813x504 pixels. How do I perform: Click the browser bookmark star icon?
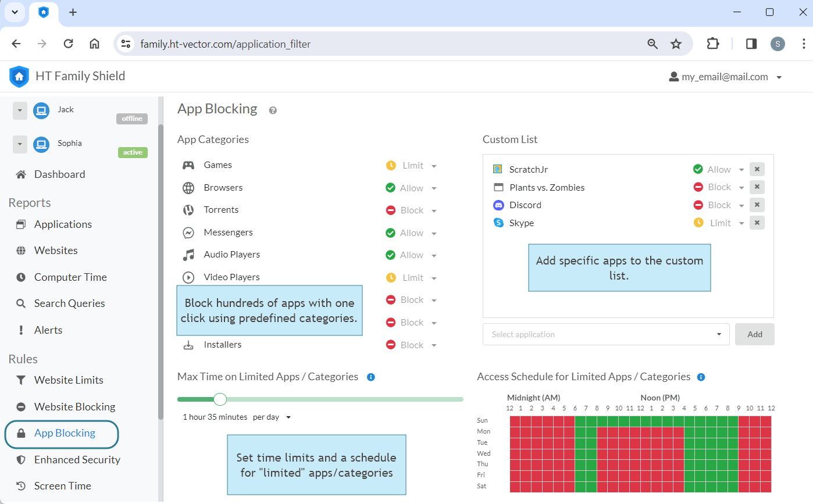(676, 44)
